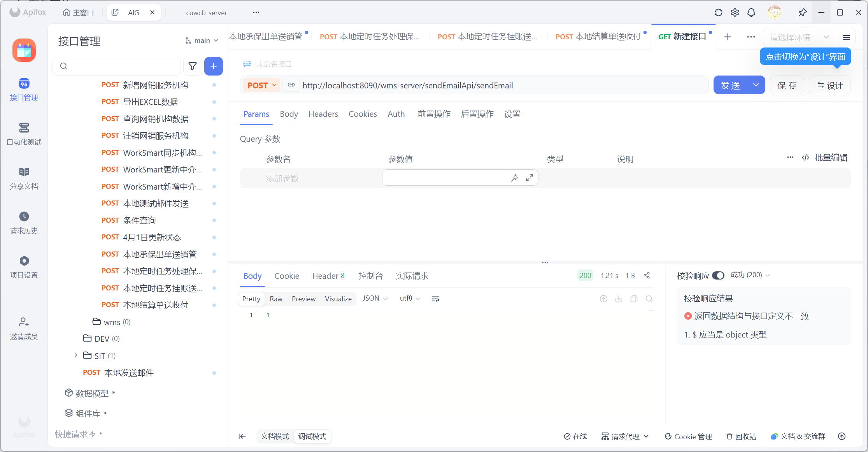This screenshot has height=452, width=868.
Task: Click the 保存 save button
Action: (787, 85)
